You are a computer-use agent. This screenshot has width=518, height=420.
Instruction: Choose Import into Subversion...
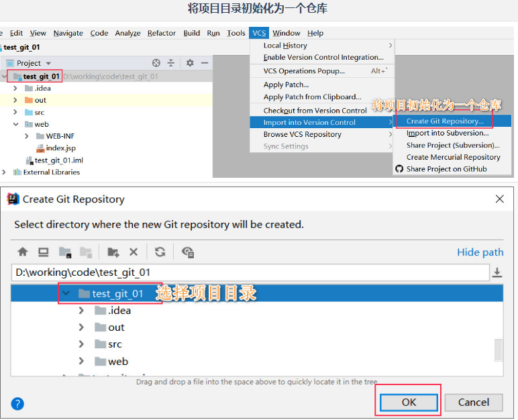(x=452, y=133)
